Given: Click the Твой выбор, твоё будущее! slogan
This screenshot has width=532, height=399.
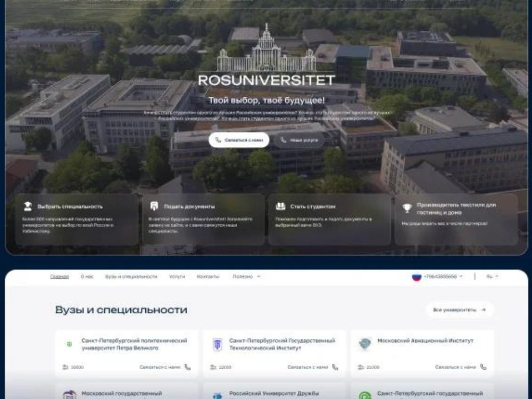Looking at the screenshot, I should 267,100.
